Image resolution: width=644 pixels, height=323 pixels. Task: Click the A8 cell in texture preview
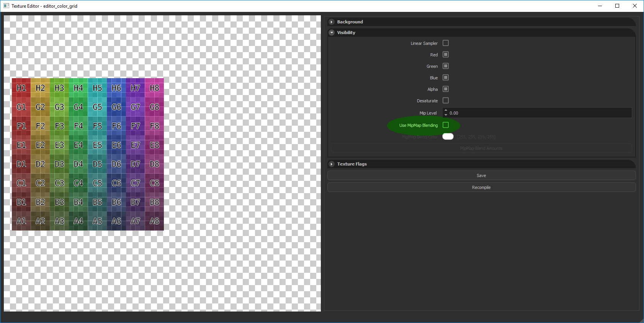click(154, 221)
